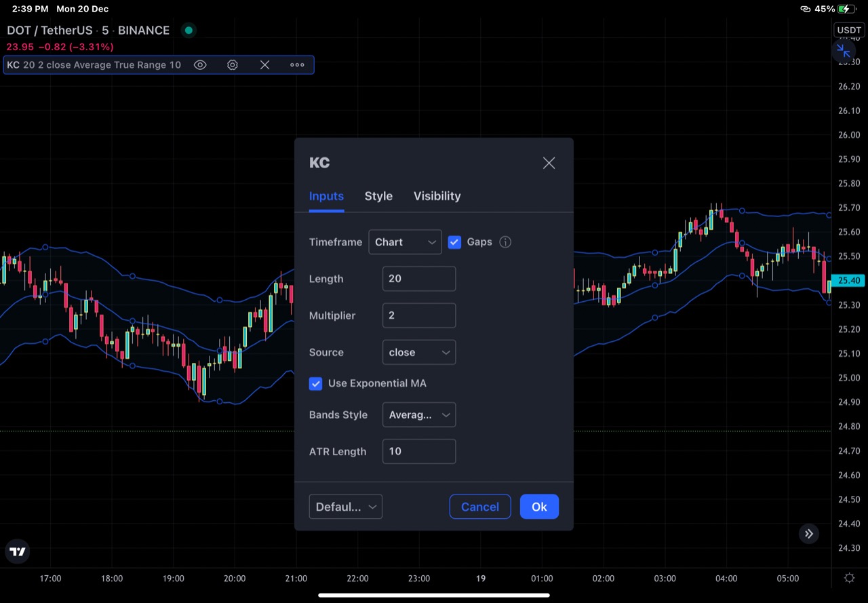Open the Timeframe Chart dropdown
The image size is (868, 603).
405,242
